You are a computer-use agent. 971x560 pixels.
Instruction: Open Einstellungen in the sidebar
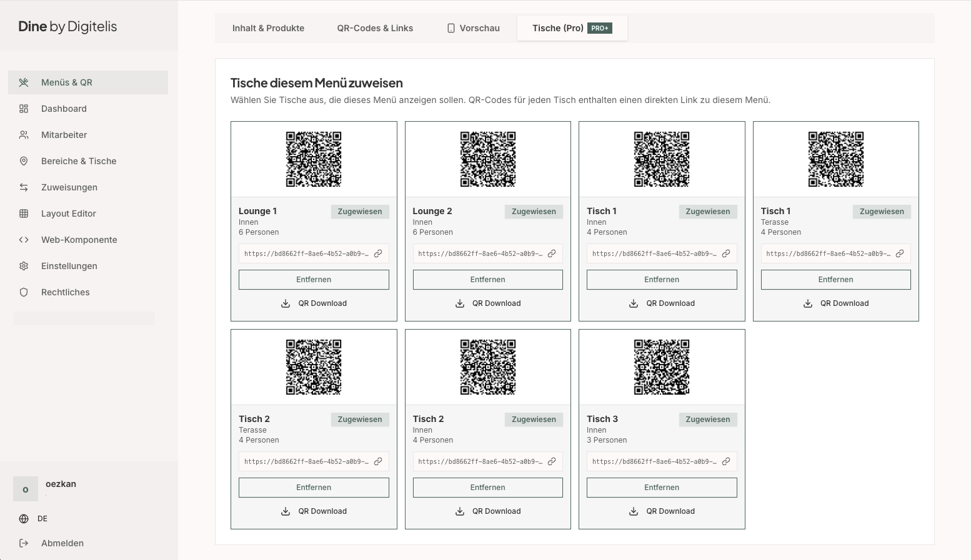88,266
